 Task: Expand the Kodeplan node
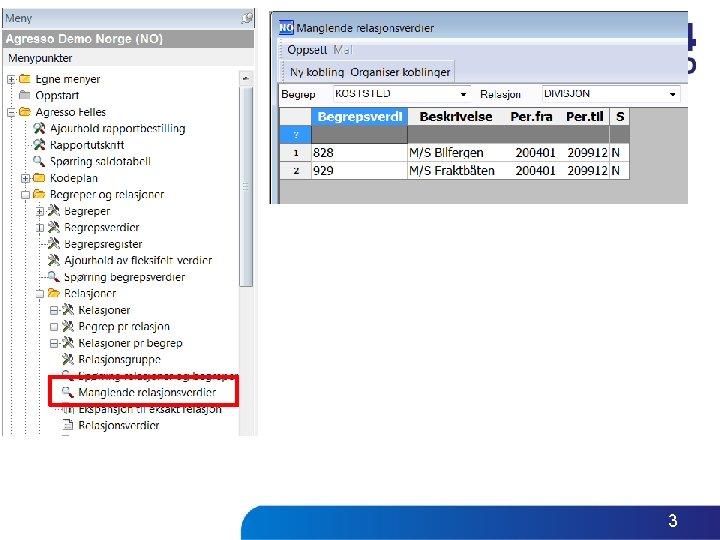tap(25, 178)
